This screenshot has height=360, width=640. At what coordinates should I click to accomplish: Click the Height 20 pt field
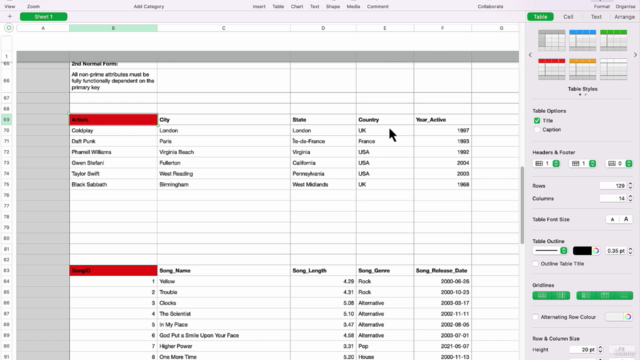click(x=583, y=349)
